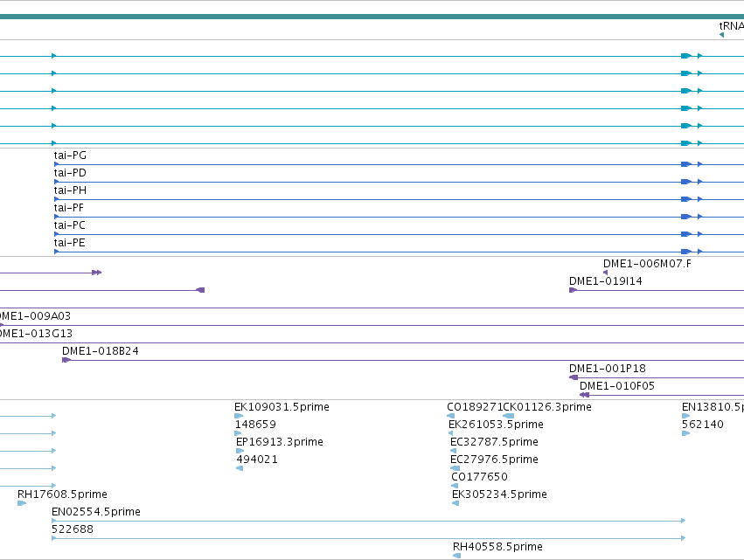This screenshot has height=560, width=744.
Task: Select the EN02554.5prime EST label
Action: pyautogui.click(x=96, y=513)
